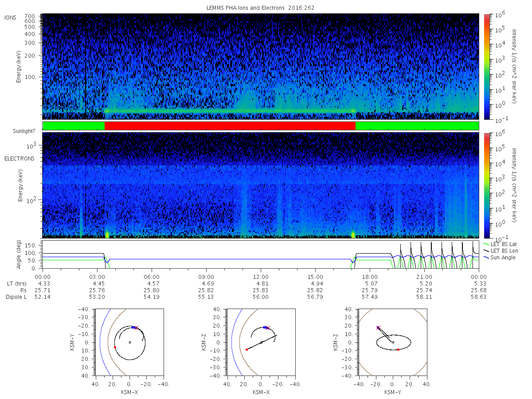Select the LT value 5.07
This screenshot has height=399, width=532.
(370, 283)
